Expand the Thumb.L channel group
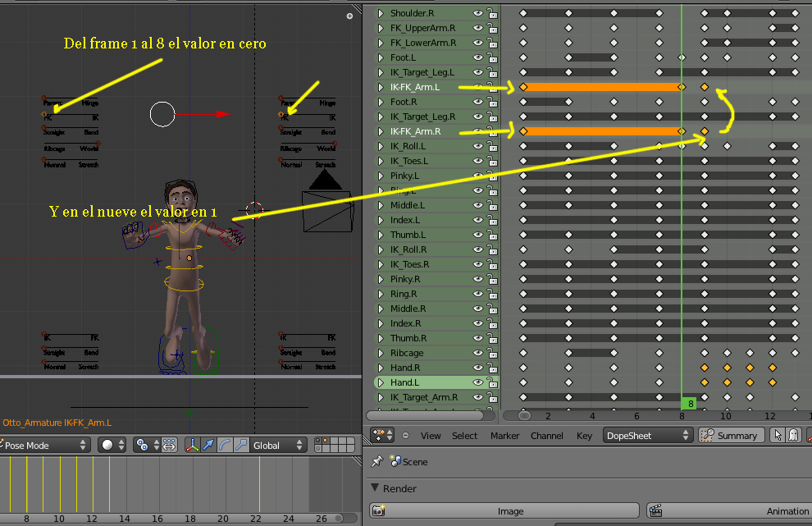The width and height of the screenshot is (812, 526). point(381,235)
